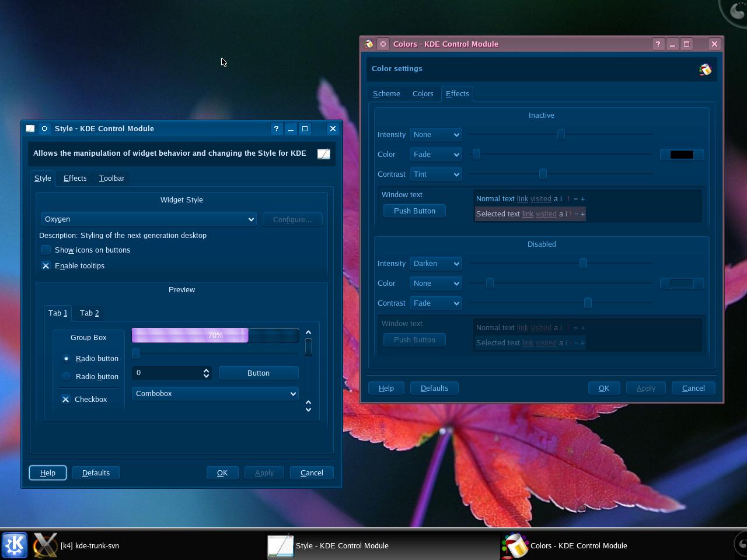The height and width of the screenshot is (560, 747).
Task: Switch to the Effects tab in Style window
Action: [75, 178]
